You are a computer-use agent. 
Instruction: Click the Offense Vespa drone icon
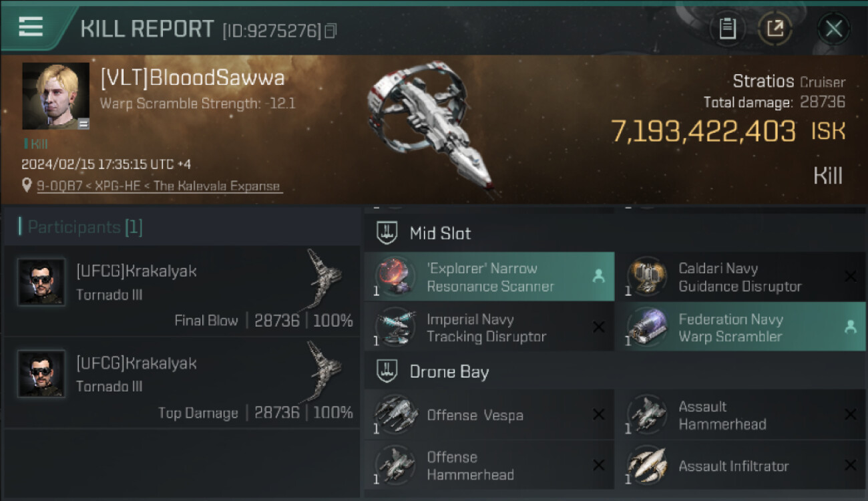397,415
